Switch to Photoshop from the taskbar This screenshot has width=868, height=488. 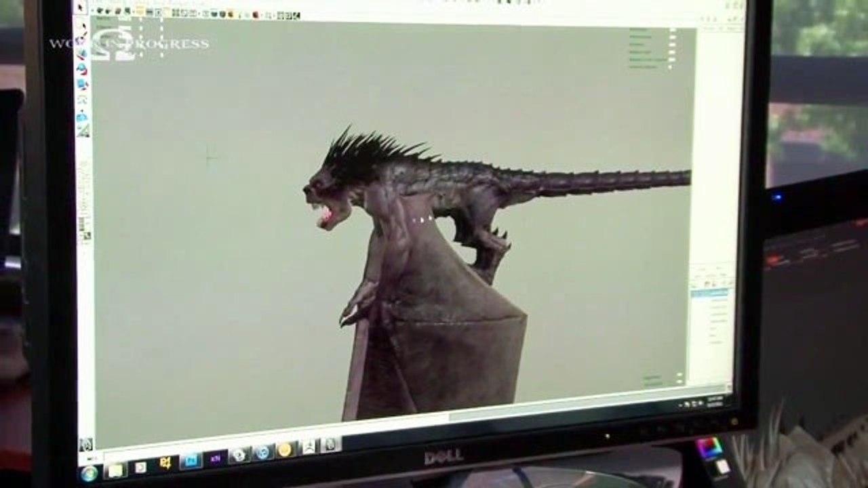pos(191,460)
